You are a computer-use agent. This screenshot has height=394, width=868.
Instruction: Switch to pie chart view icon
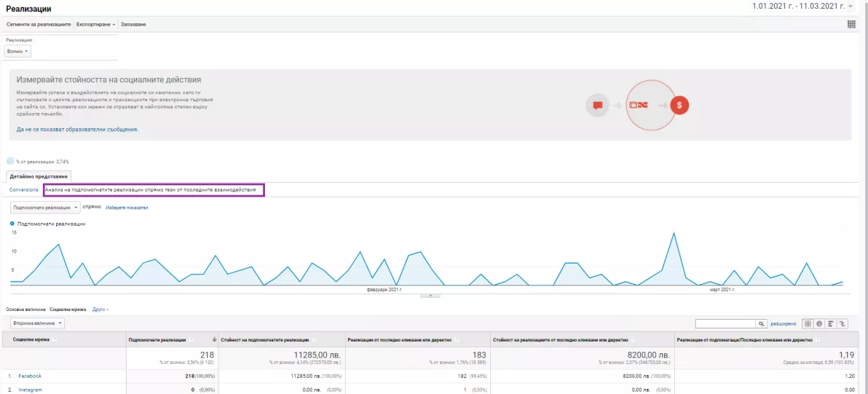(x=819, y=324)
